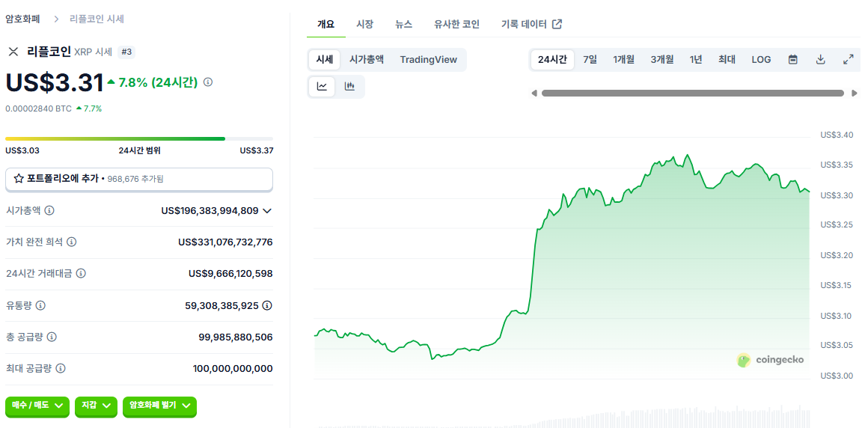Open the 시장 tab

coord(365,24)
